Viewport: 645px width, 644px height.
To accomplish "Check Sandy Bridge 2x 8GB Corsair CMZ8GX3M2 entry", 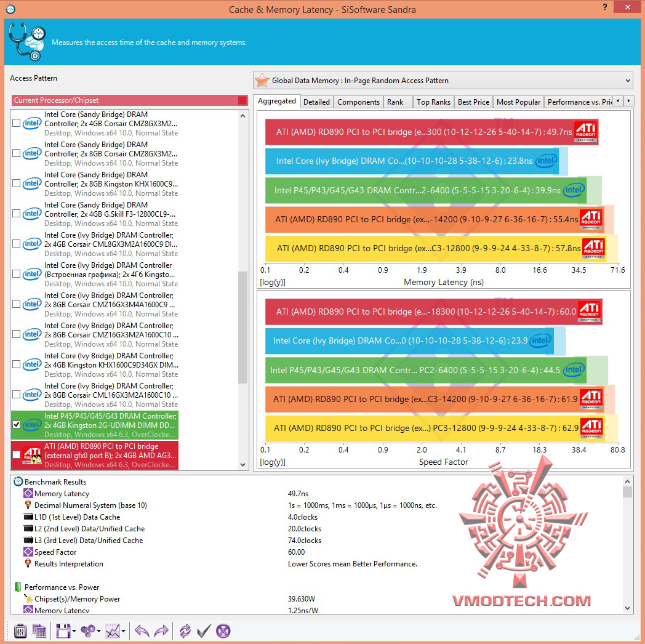I will click(17, 153).
